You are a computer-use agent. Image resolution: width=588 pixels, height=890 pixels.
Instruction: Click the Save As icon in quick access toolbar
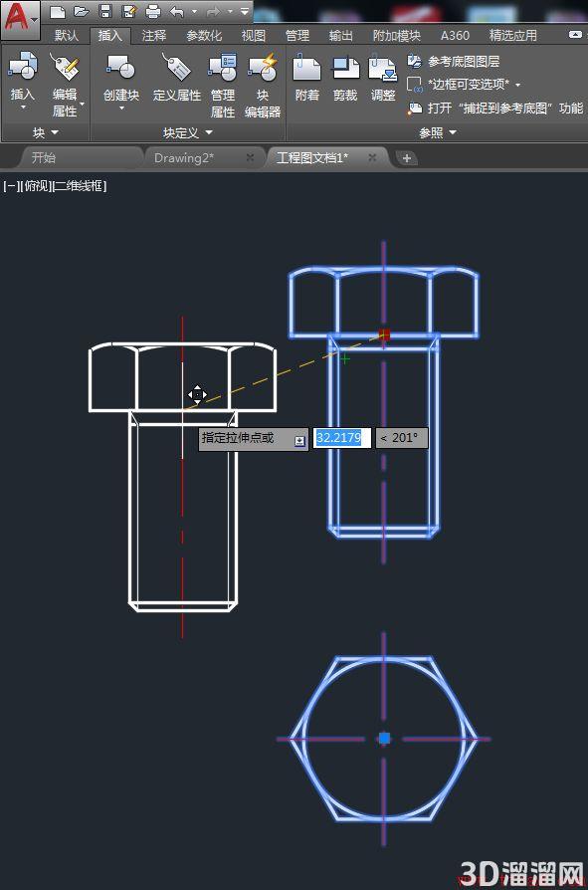point(129,11)
